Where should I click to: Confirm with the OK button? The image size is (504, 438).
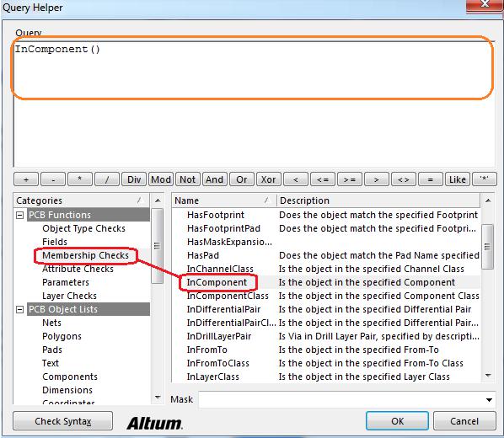coord(397,421)
